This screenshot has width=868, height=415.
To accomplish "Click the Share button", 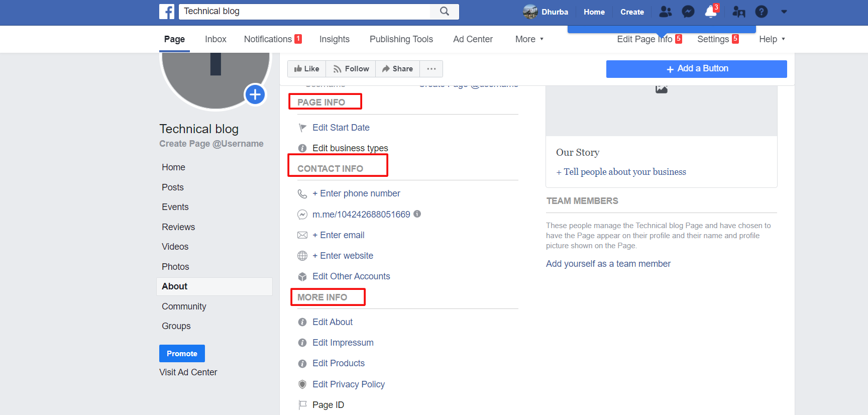I will 397,69.
